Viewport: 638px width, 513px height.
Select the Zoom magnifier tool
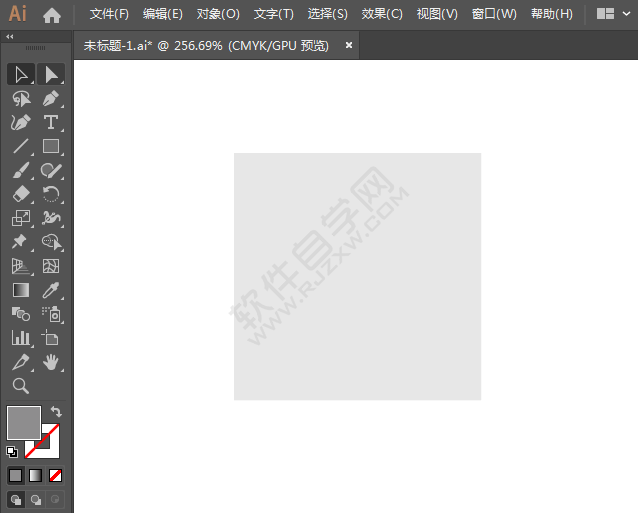(21, 386)
